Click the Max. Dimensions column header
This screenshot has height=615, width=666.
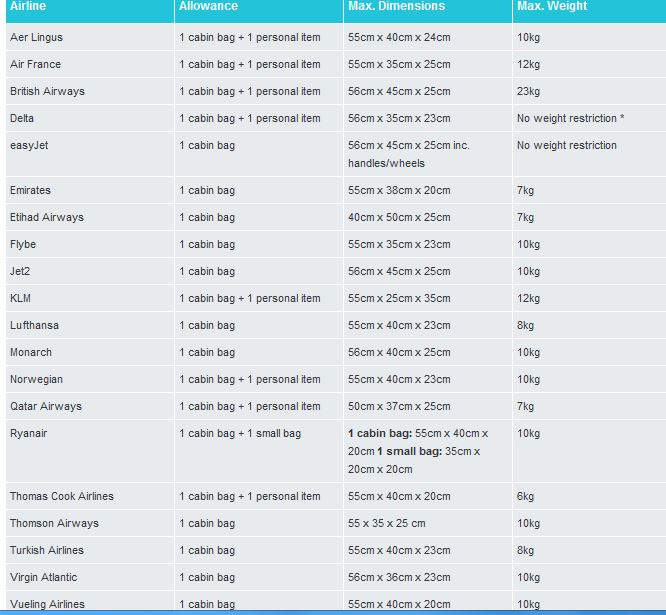click(x=428, y=9)
